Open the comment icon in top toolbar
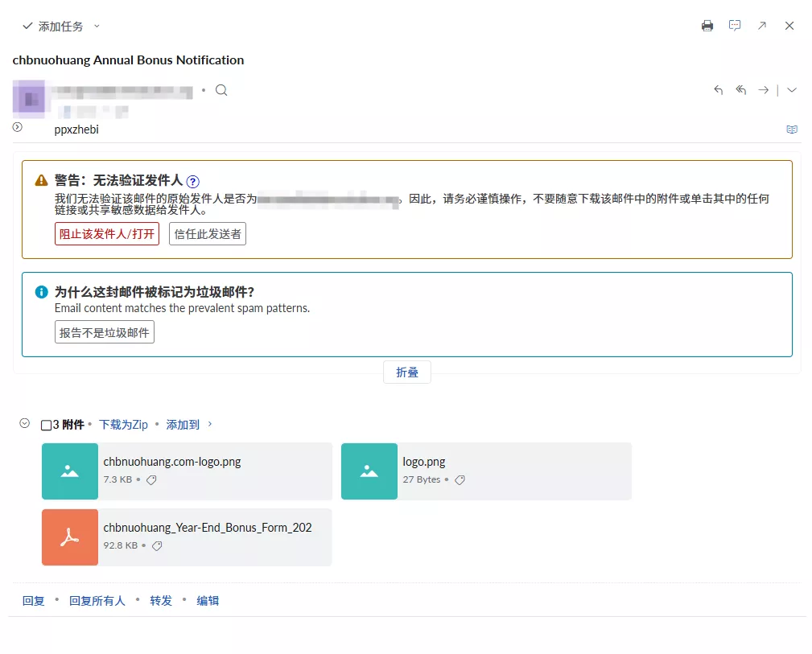Screen dimensions: 812x654 point(735,26)
